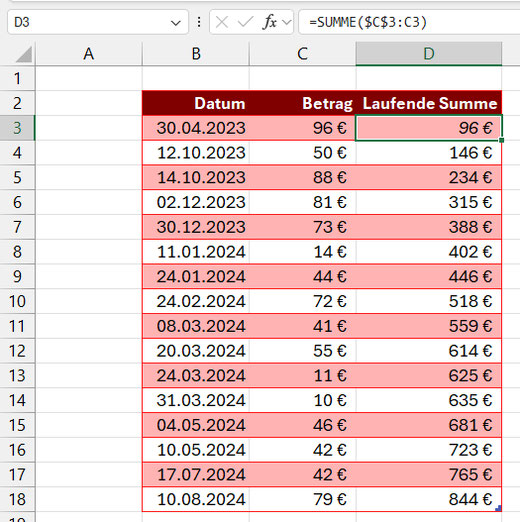Image resolution: width=520 pixels, height=522 pixels.
Task: Click the table resize handle at D18
Action: pyautogui.click(x=499, y=508)
